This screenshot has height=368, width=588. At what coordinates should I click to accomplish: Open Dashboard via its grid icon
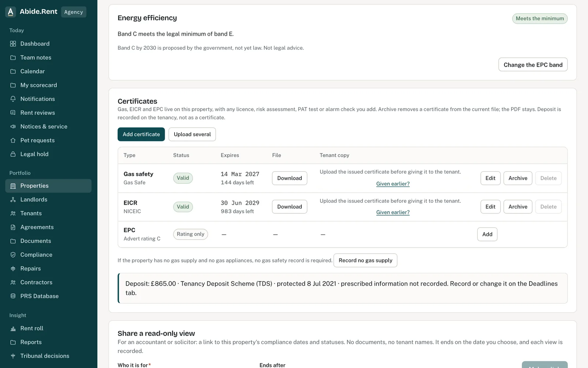tap(13, 44)
